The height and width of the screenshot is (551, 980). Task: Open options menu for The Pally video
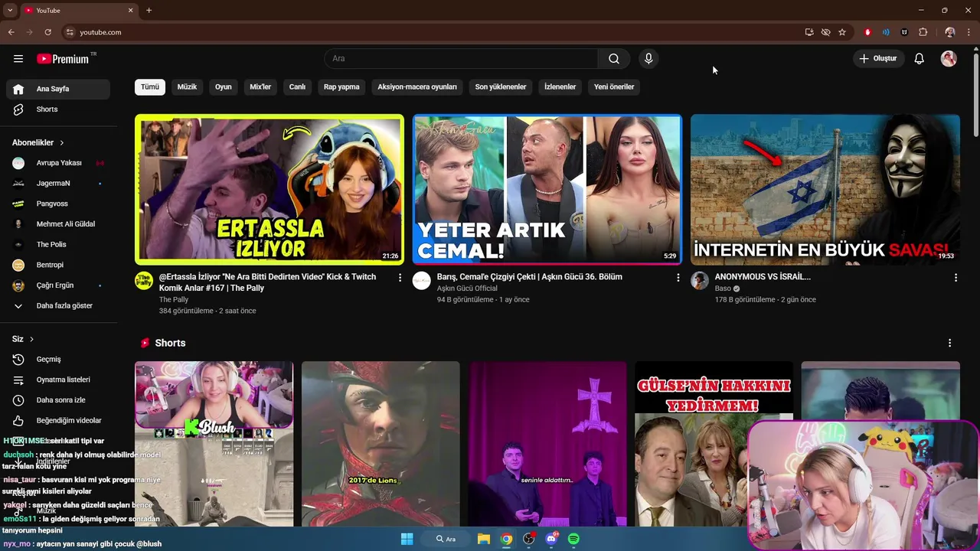point(400,278)
